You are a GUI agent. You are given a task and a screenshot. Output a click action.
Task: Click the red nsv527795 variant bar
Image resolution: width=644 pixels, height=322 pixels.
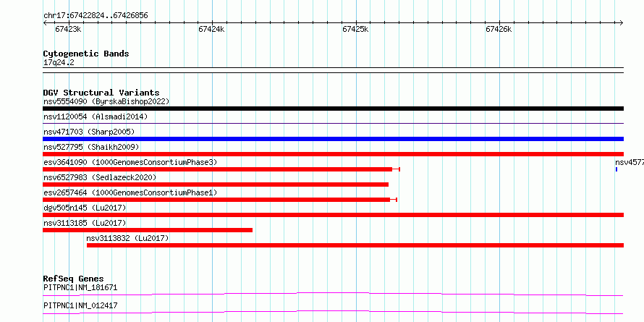click(x=333, y=154)
